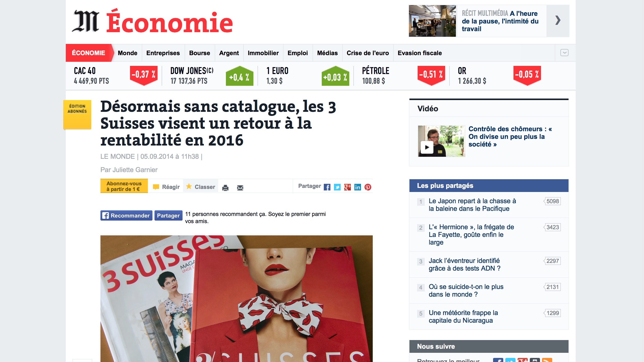
Task: Advance to next featured story chevron
Action: (558, 20)
